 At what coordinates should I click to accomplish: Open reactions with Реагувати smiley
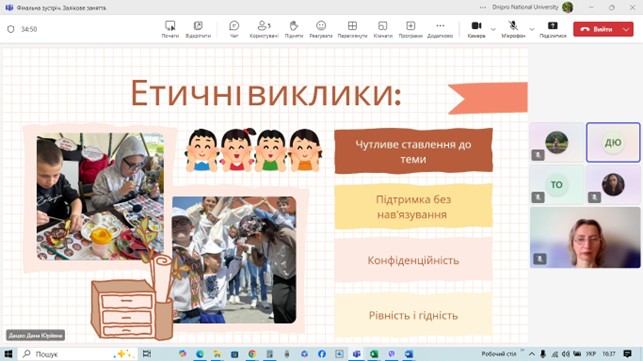tap(321, 29)
